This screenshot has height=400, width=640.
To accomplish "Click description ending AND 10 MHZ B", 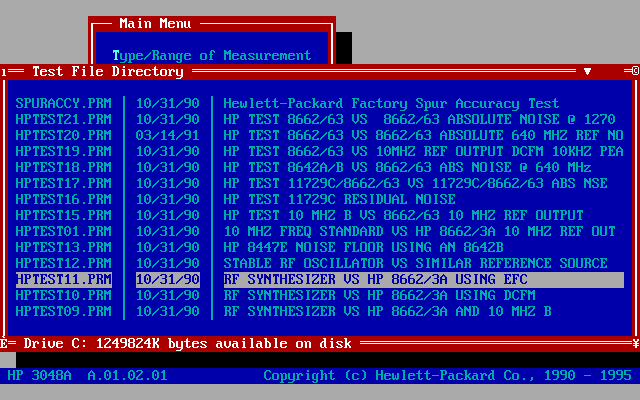I will 387,311.
